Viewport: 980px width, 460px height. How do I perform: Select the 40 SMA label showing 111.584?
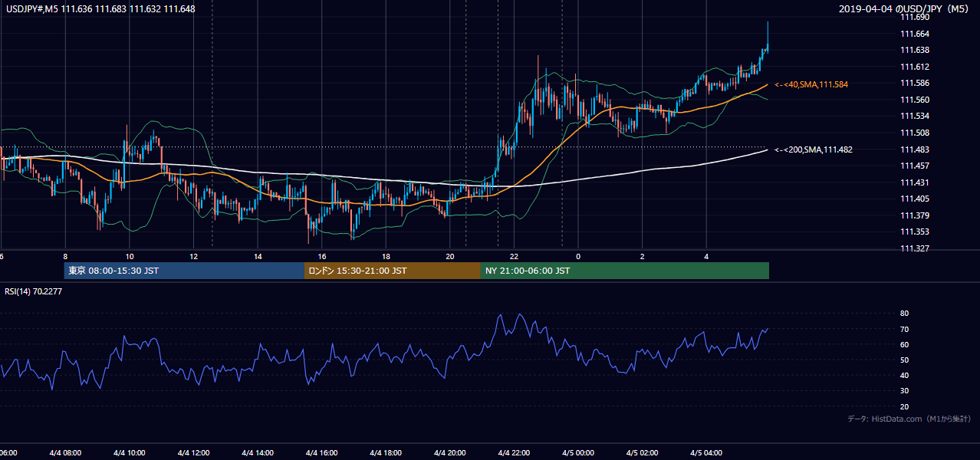(x=811, y=84)
